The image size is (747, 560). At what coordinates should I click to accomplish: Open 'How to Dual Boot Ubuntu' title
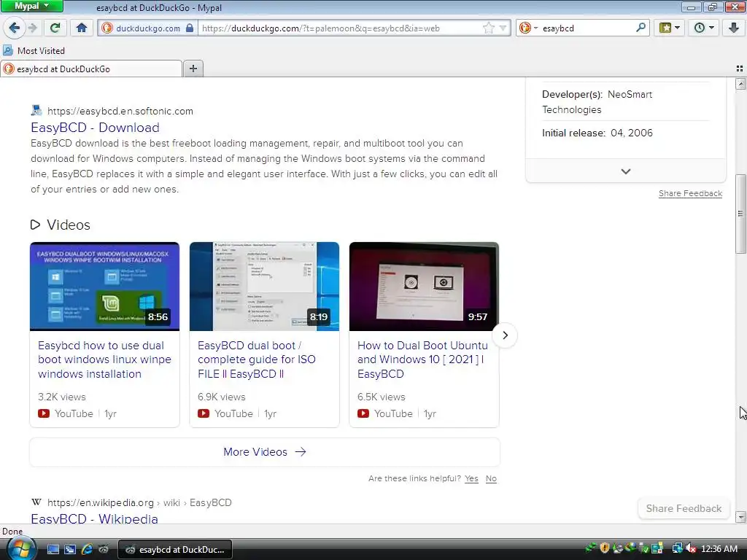[x=422, y=359]
